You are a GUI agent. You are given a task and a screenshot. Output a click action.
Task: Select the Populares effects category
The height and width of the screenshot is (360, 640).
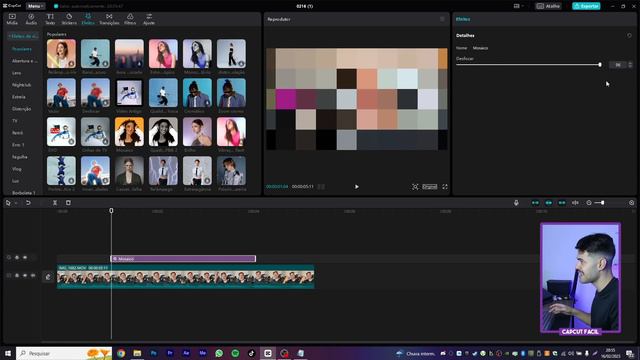tap(22, 49)
